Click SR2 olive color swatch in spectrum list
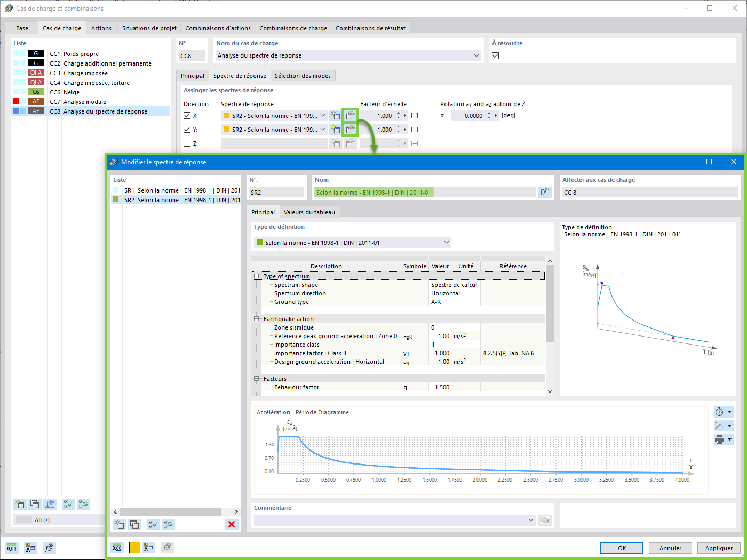The height and width of the screenshot is (560, 747). [116, 199]
